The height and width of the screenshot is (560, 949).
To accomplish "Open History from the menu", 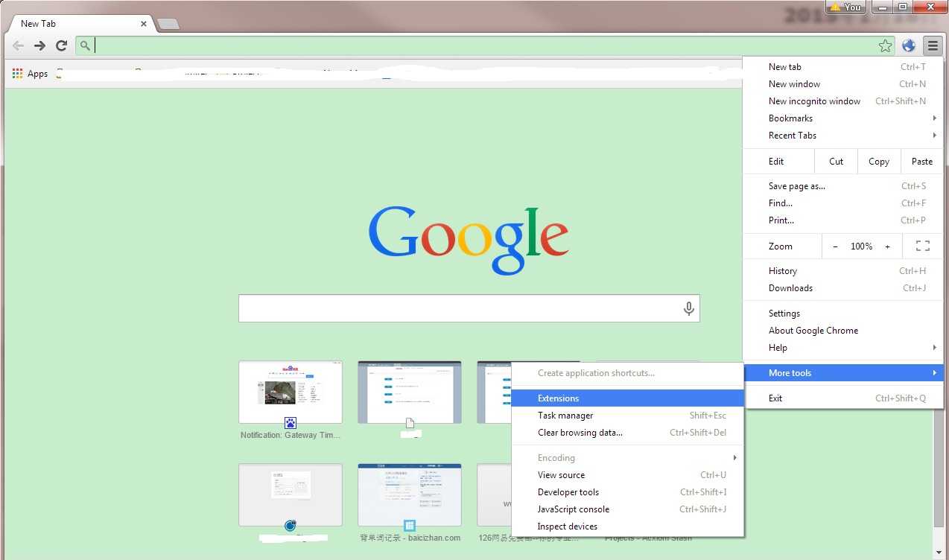I will (843, 271).
